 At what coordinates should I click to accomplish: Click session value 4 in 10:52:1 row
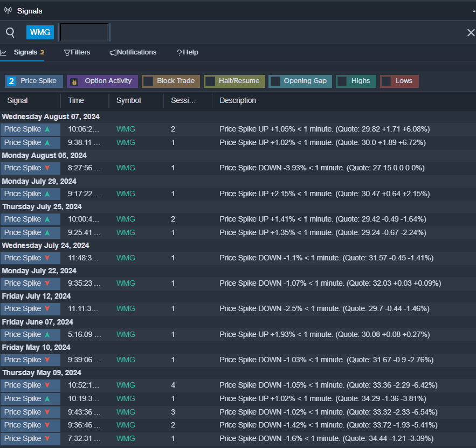click(173, 385)
